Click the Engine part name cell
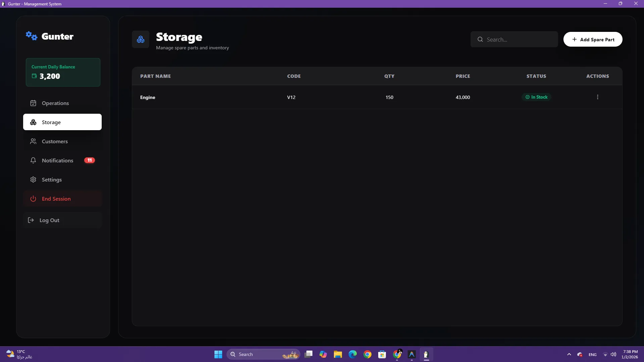Screen dimensions: 644x362 click(x=148, y=97)
